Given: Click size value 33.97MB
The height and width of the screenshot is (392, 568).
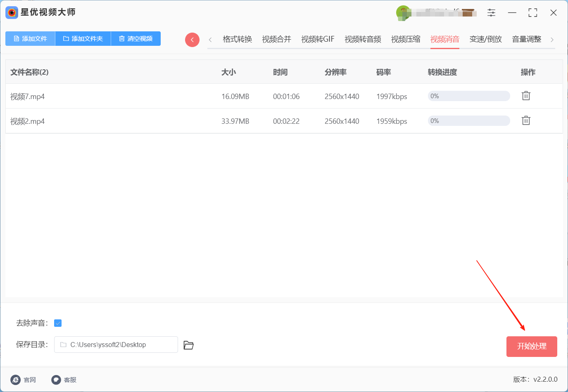Looking at the screenshot, I should 235,121.
